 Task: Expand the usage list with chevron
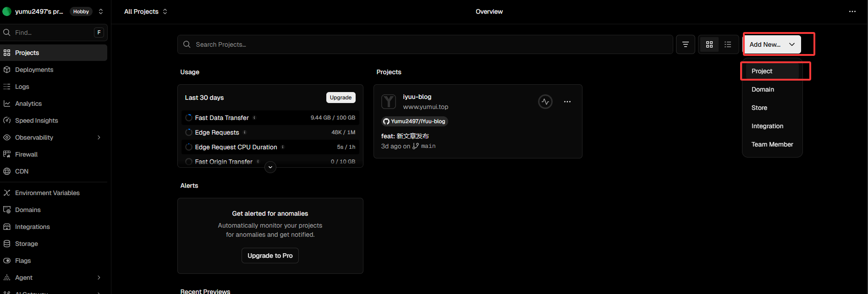point(270,167)
